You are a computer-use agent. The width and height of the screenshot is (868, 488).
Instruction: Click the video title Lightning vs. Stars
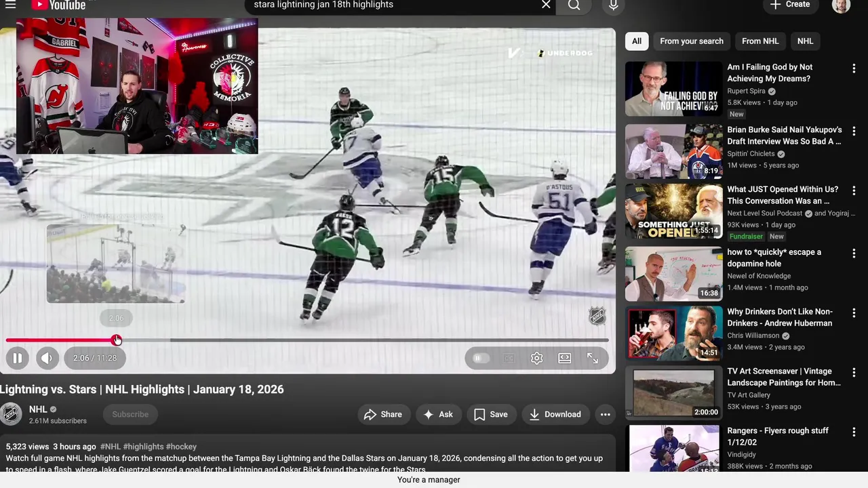click(x=142, y=390)
